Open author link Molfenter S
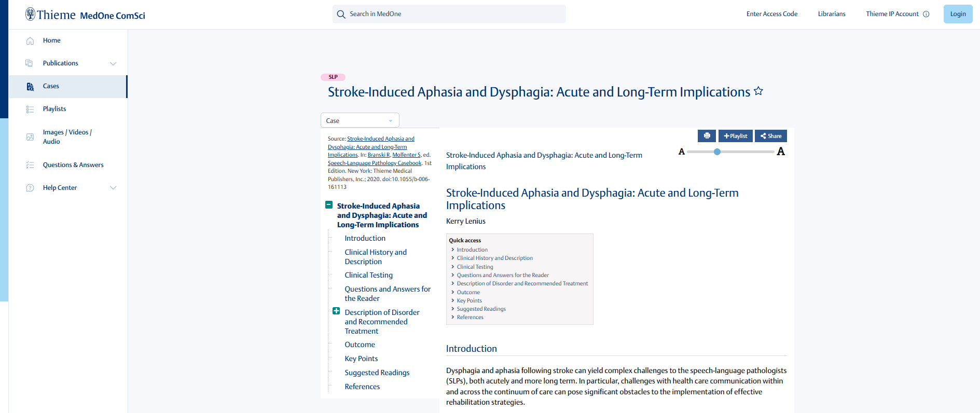The height and width of the screenshot is (413, 980). [x=407, y=155]
